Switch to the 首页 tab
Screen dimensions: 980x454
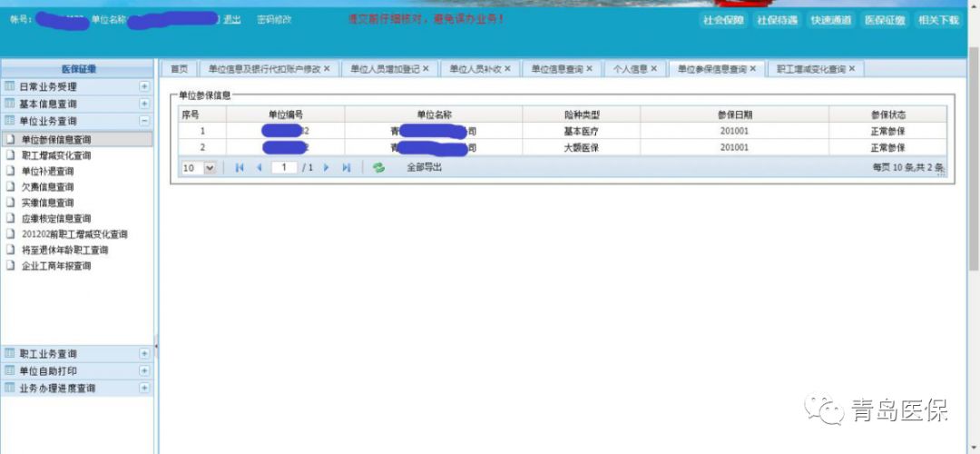[179, 69]
